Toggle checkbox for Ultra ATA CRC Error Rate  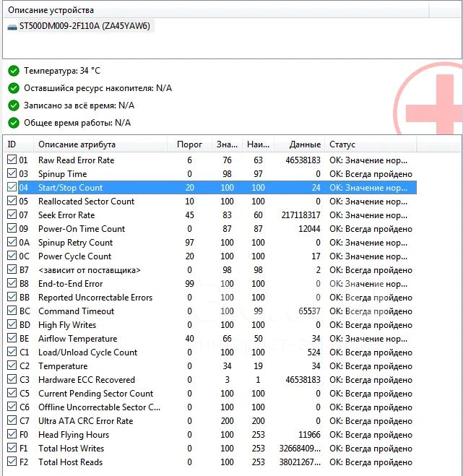point(12,421)
